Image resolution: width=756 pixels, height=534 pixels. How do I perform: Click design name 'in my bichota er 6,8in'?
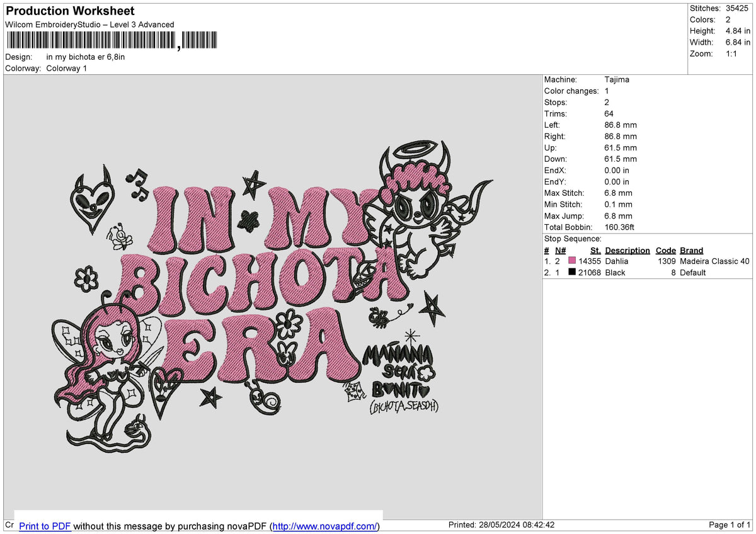point(86,57)
